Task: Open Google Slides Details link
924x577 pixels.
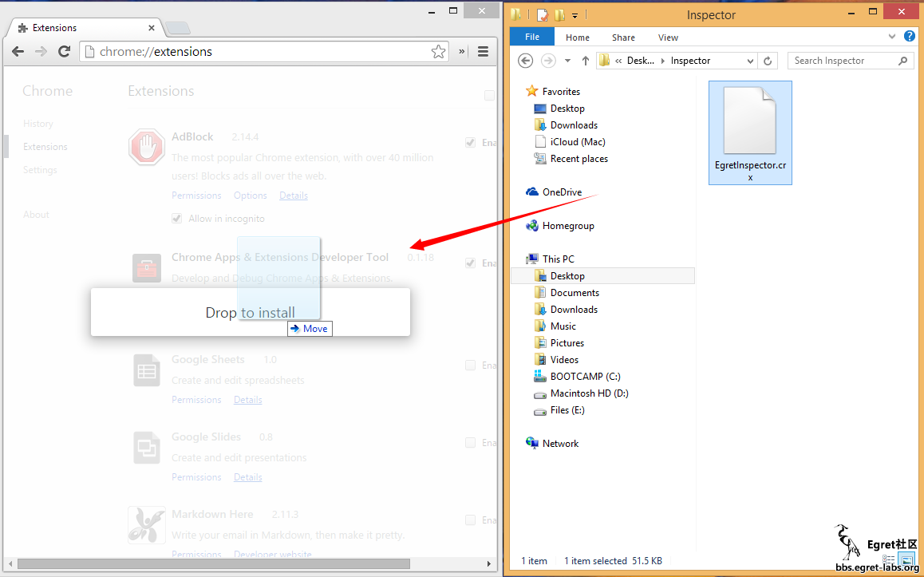Action: [x=247, y=477]
